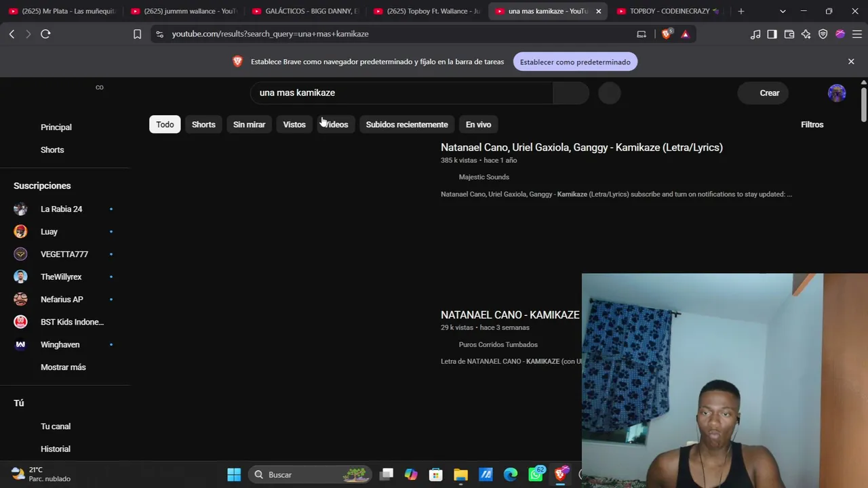Open Microsoft Store from the taskbar

436,474
